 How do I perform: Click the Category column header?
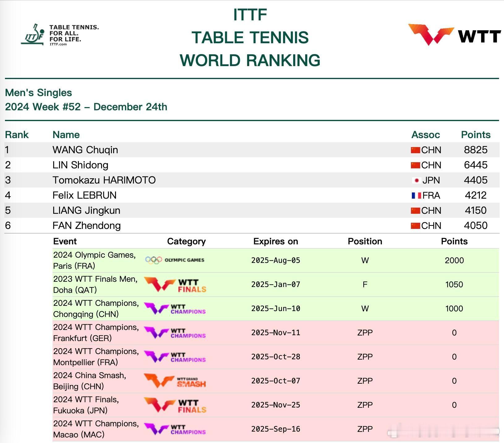(x=186, y=241)
